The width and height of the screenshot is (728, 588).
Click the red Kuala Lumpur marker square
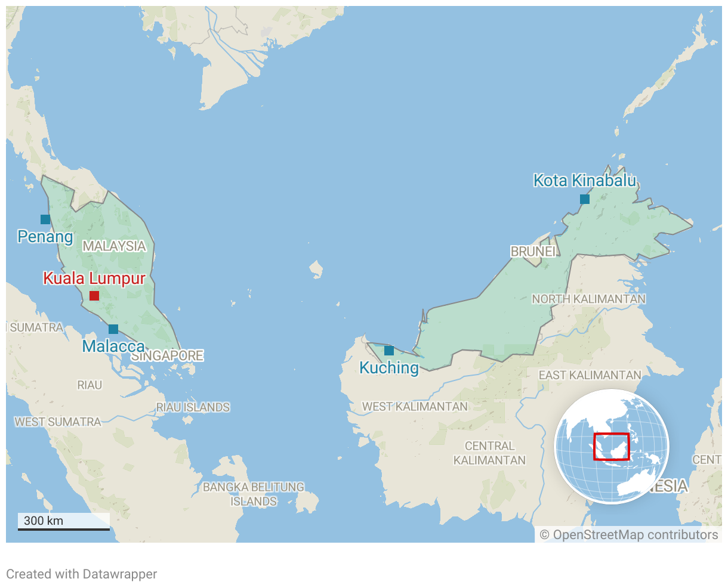coord(94,296)
